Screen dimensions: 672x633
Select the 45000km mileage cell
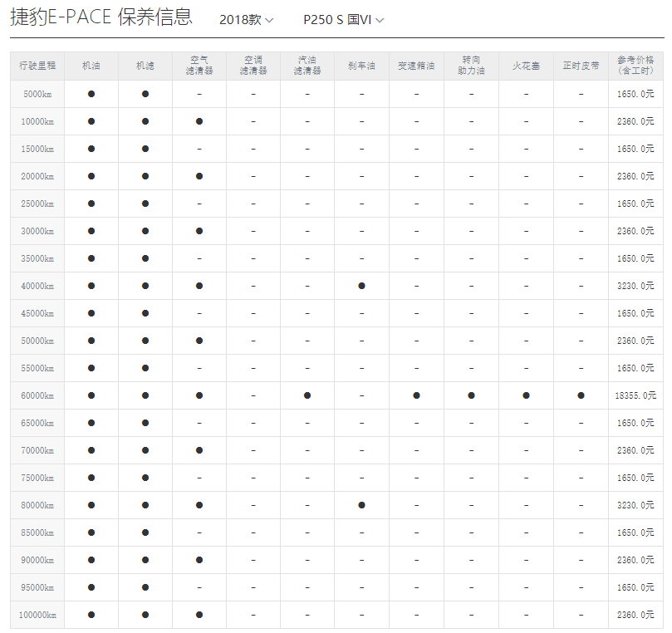pos(37,313)
